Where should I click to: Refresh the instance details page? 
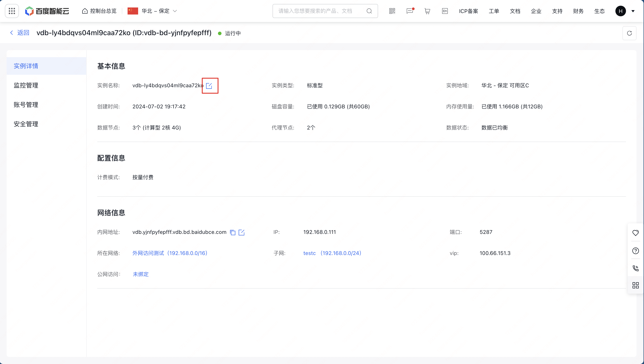(629, 33)
